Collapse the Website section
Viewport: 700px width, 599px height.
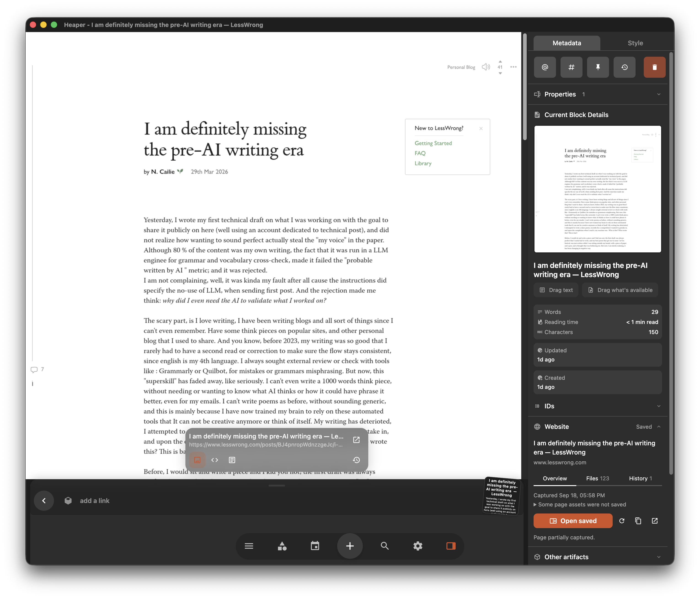pos(597,427)
